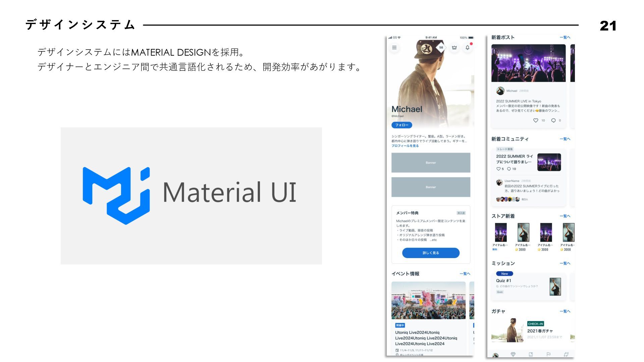The height and width of the screenshot is (362, 644).
Task: Open notifications bell icon
Action: click(x=467, y=48)
